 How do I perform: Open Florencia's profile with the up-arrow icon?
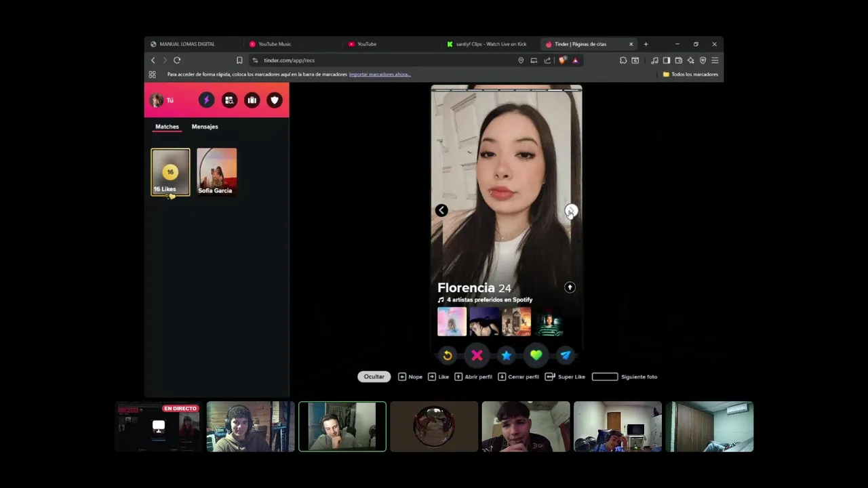[x=570, y=287]
